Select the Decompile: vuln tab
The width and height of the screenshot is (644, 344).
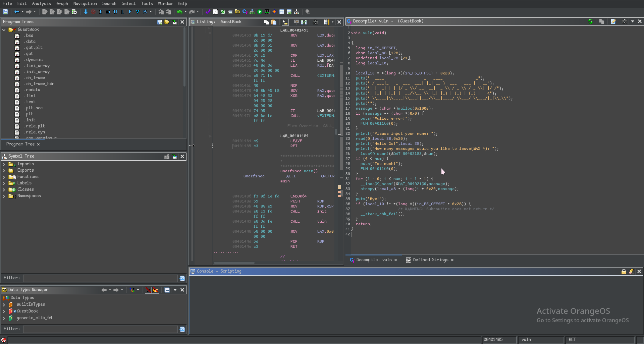[x=373, y=260]
